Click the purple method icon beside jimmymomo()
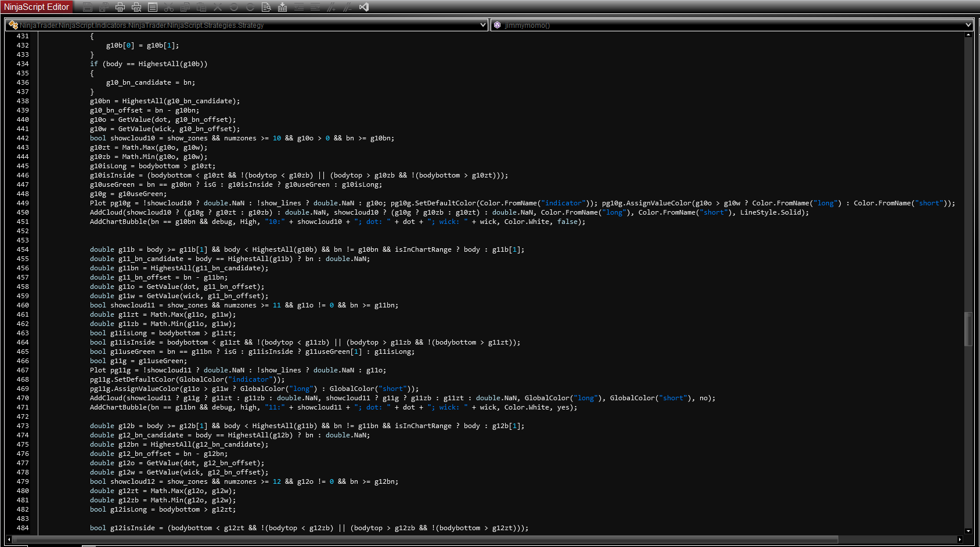The image size is (980, 547). [498, 25]
